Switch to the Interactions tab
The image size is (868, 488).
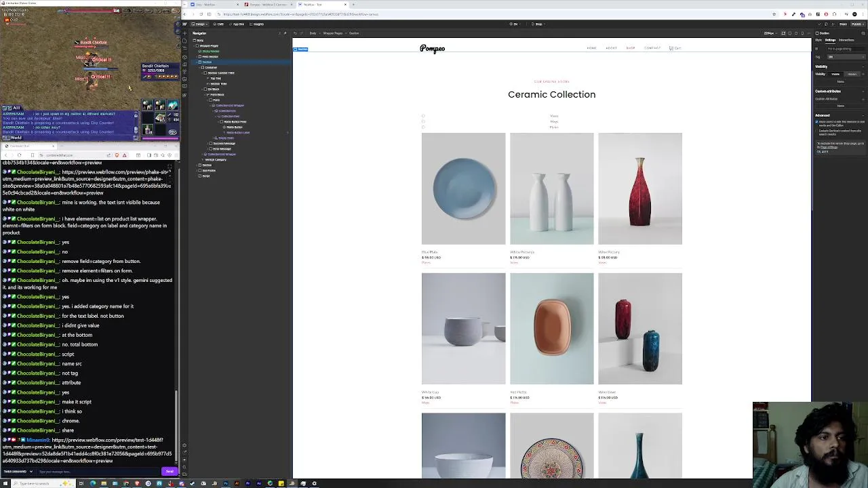(x=846, y=40)
